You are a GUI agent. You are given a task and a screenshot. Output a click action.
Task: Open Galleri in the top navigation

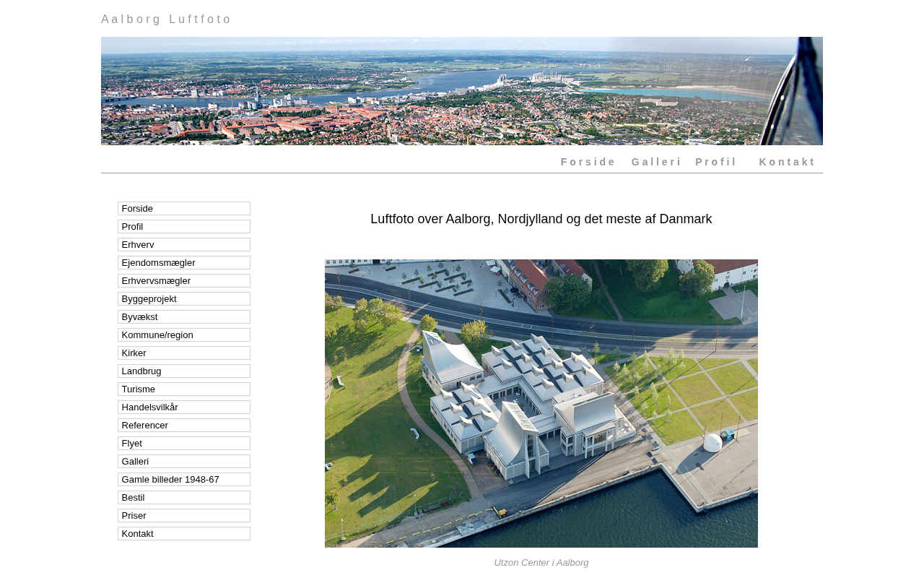click(656, 162)
